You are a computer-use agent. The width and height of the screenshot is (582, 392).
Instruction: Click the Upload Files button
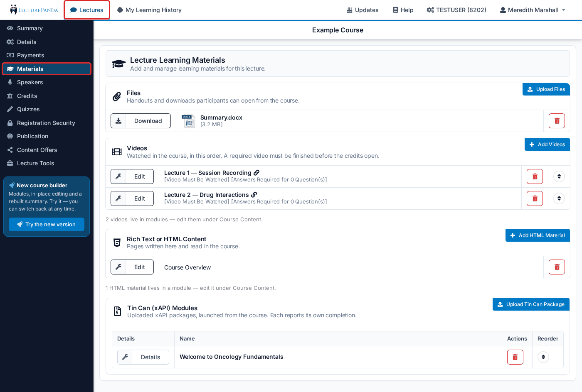(x=546, y=89)
